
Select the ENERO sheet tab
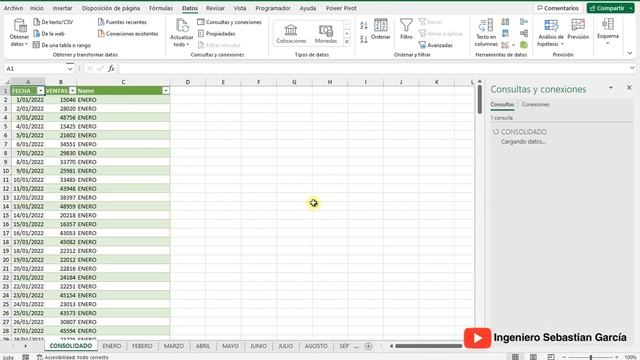[112, 346]
